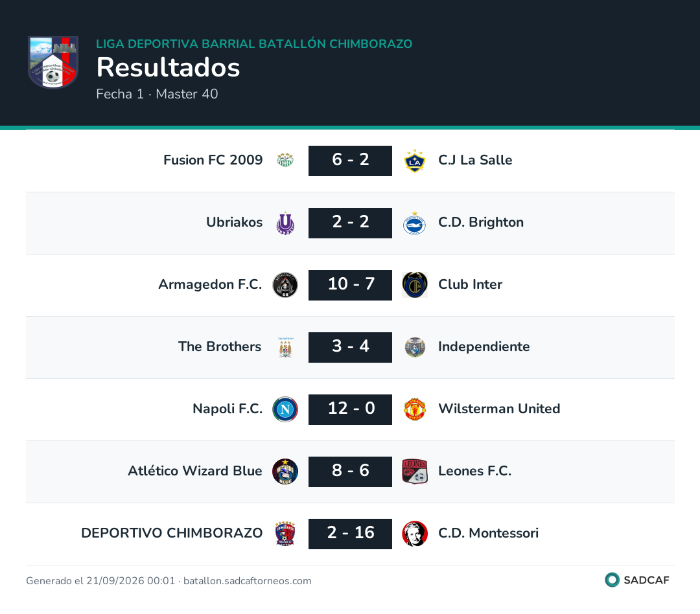Click the SADCAF logo in footer

[637, 580]
